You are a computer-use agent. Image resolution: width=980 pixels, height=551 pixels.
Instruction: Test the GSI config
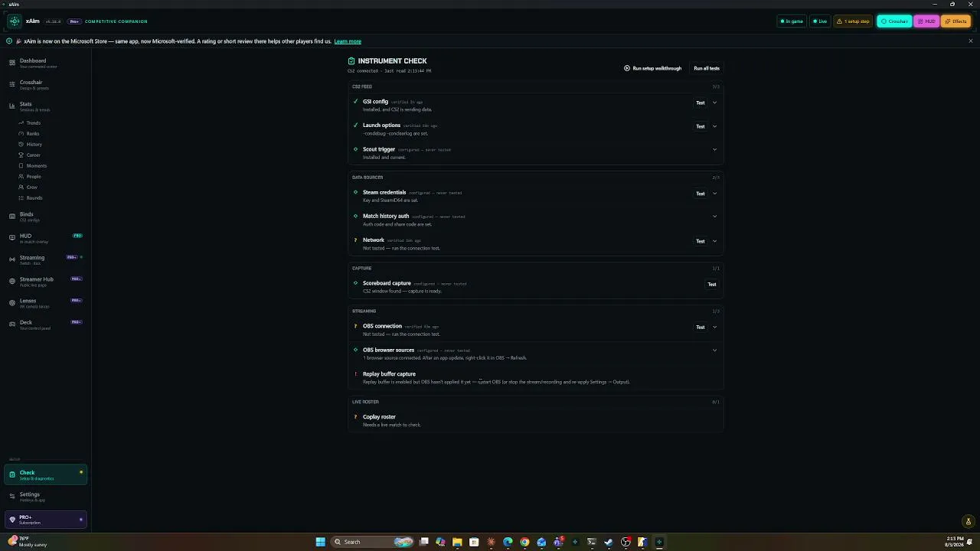700,103
